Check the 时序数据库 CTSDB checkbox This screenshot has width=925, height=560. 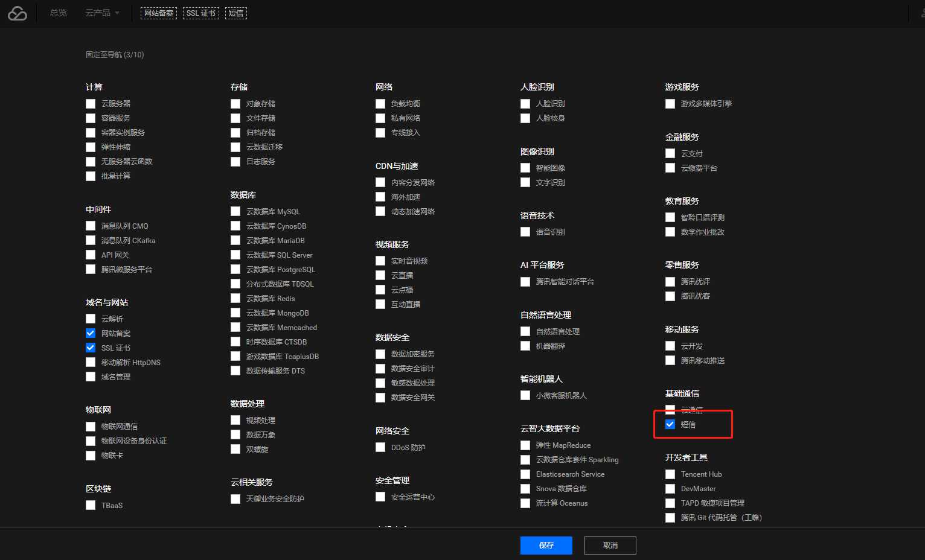coord(235,342)
